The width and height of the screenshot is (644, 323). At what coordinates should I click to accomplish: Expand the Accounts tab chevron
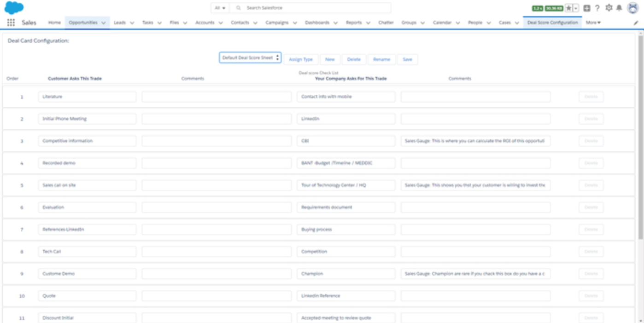click(x=221, y=23)
